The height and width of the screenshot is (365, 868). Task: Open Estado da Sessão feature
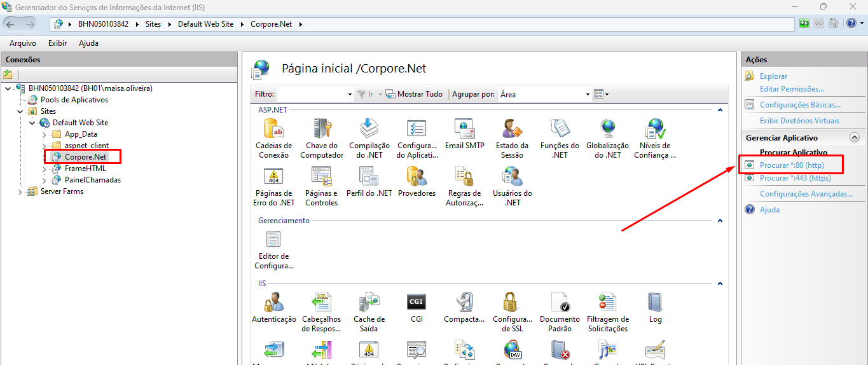pos(513,139)
